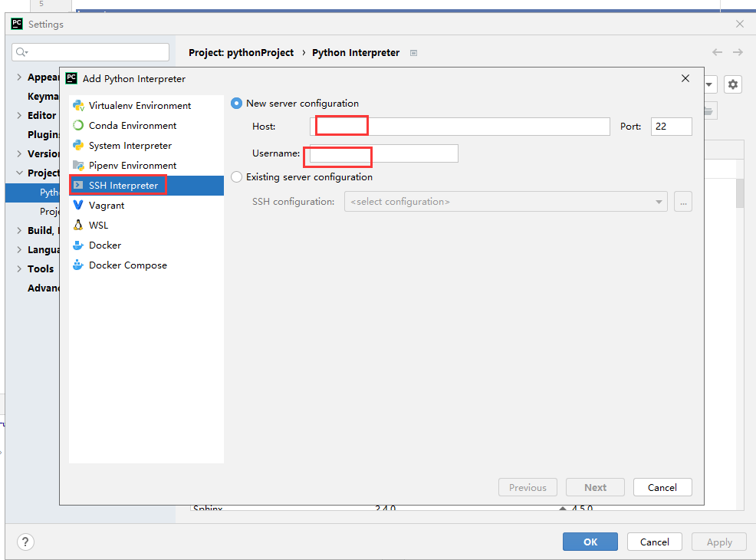
Task: Select Existing server configuration radio button
Action: tap(236, 177)
